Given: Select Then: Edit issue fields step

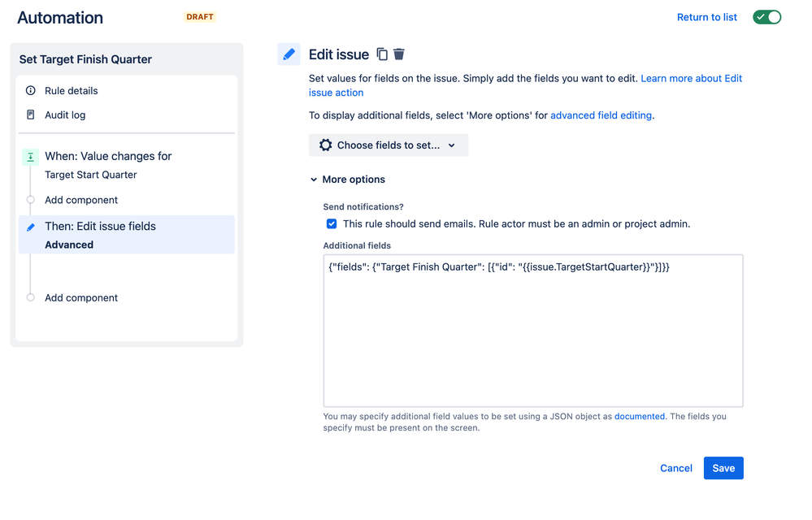Looking at the screenshot, I should (x=126, y=235).
